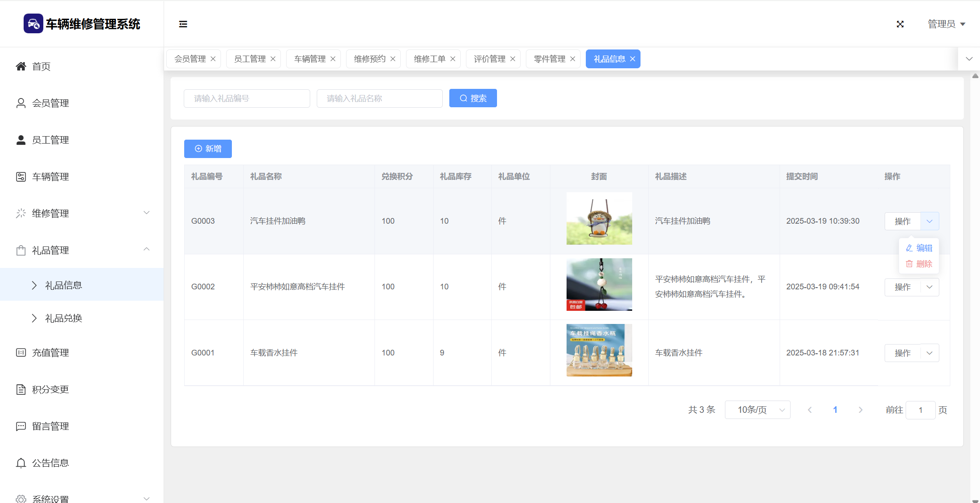Open the 首页 home menu
Image resolution: width=980 pixels, height=503 pixels.
point(41,67)
